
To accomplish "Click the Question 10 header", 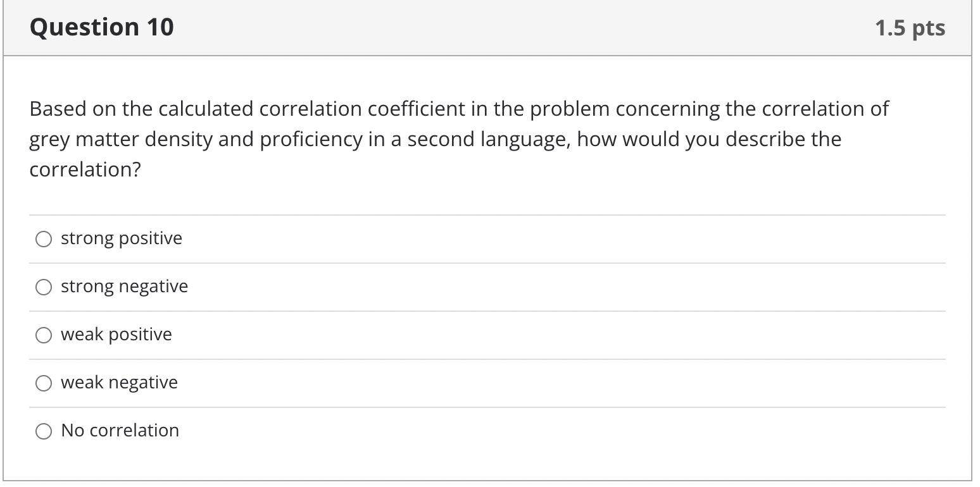I will click(x=101, y=27).
